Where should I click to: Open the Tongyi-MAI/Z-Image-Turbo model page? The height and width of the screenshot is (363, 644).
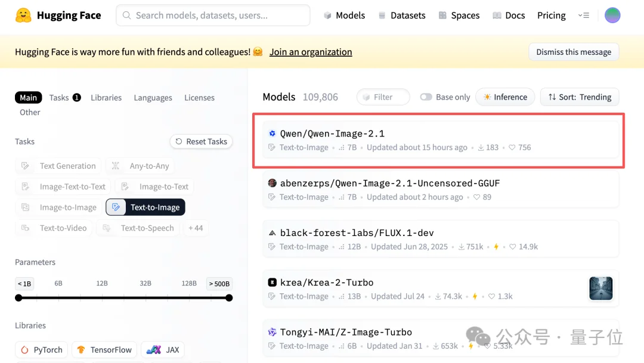[440, 339]
